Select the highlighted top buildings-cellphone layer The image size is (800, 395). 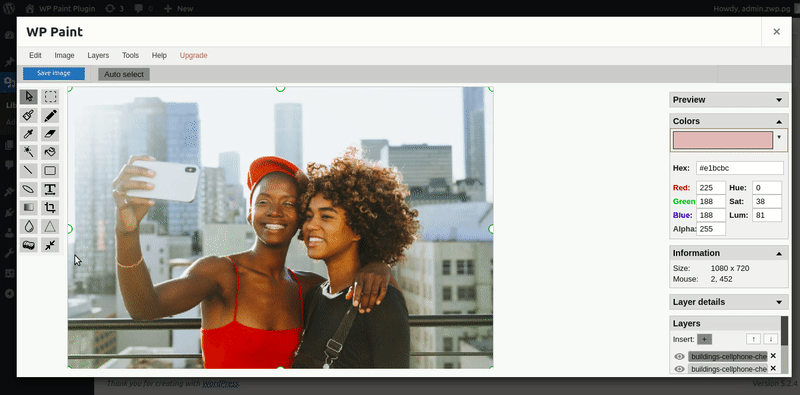(x=728, y=356)
